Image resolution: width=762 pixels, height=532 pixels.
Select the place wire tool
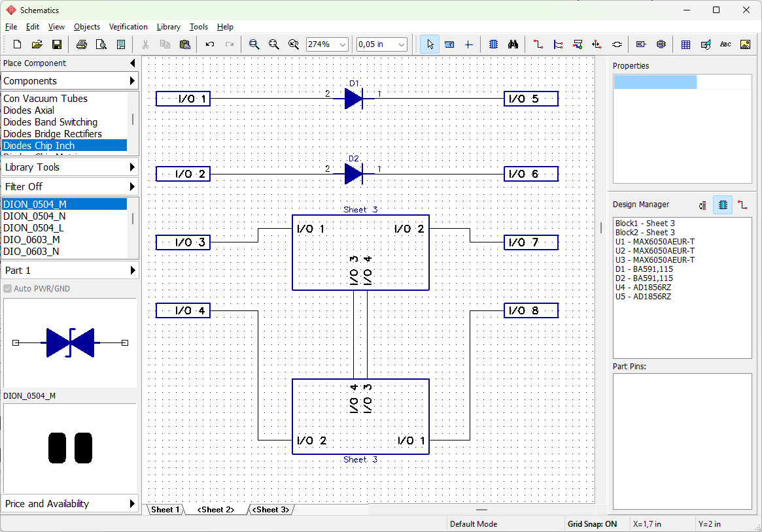click(538, 44)
